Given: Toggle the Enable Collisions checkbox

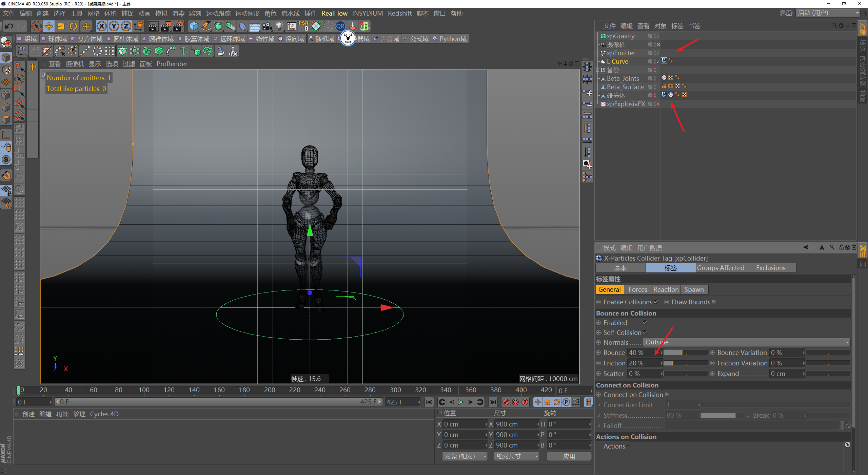Looking at the screenshot, I should click(656, 302).
